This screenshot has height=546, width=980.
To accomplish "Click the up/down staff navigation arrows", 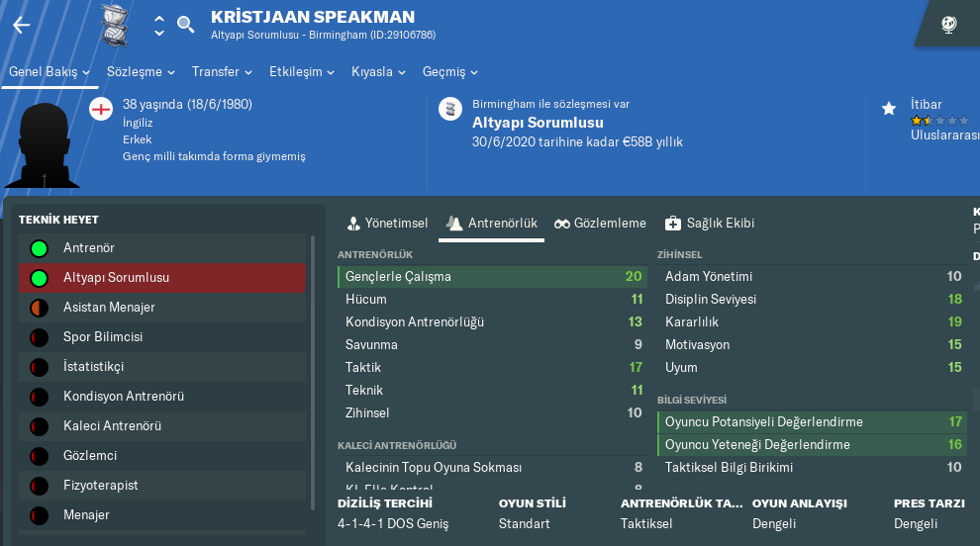I will coord(159,25).
